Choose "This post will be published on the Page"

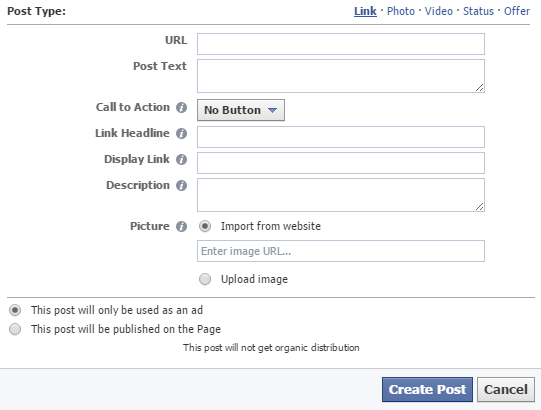tap(15, 329)
